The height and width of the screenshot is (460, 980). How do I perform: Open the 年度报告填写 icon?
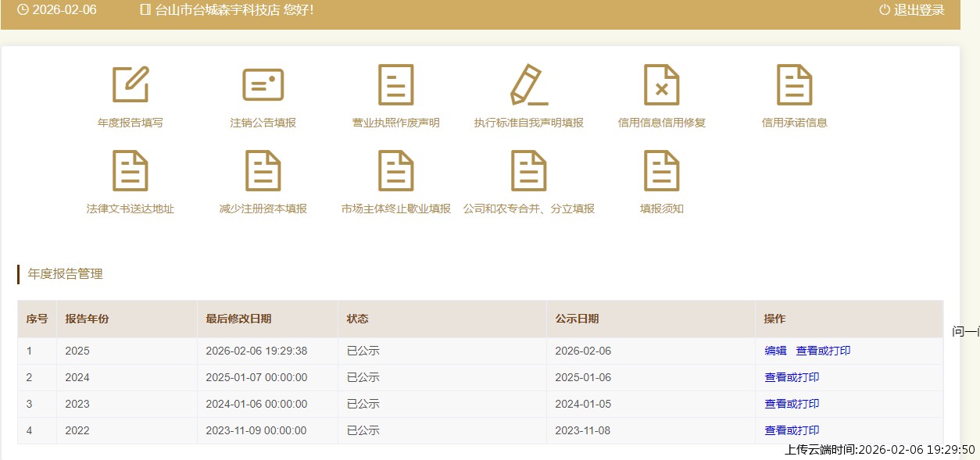[131, 84]
